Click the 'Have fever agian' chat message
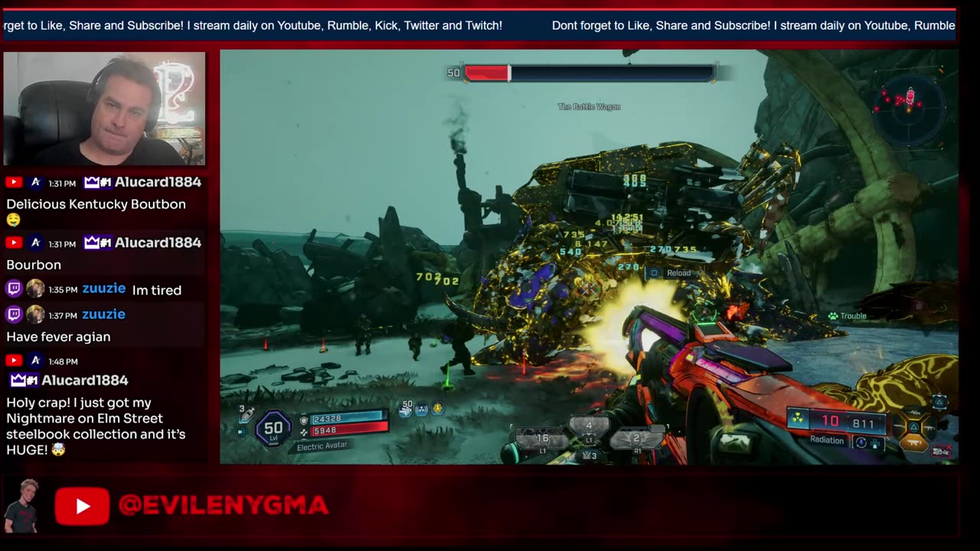 coord(58,337)
